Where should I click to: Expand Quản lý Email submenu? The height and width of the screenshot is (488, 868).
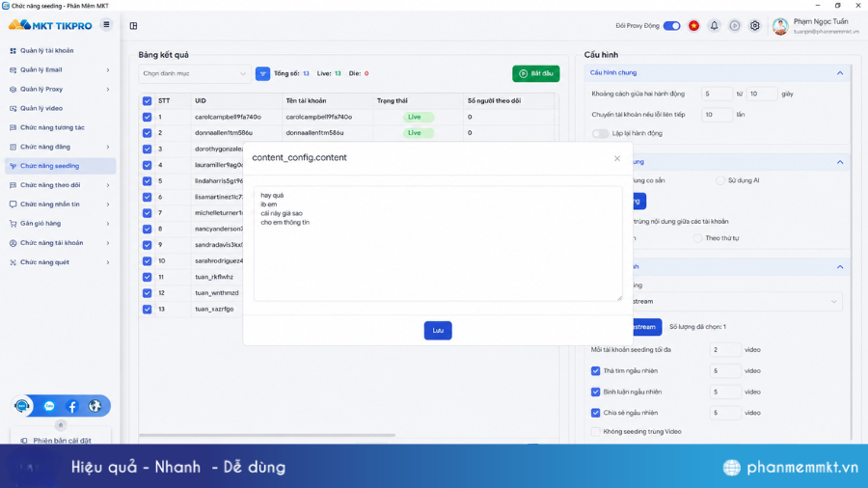tap(108, 69)
